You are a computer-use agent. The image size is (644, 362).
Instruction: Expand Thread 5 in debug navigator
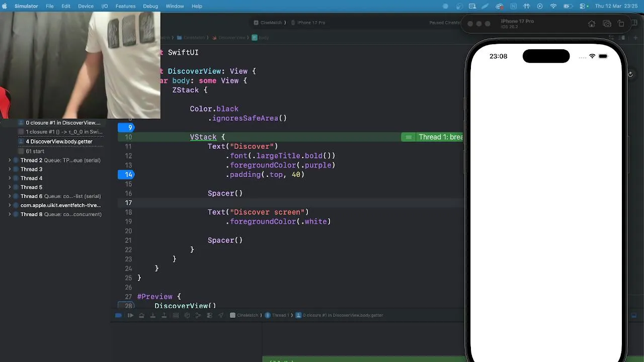click(x=10, y=188)
